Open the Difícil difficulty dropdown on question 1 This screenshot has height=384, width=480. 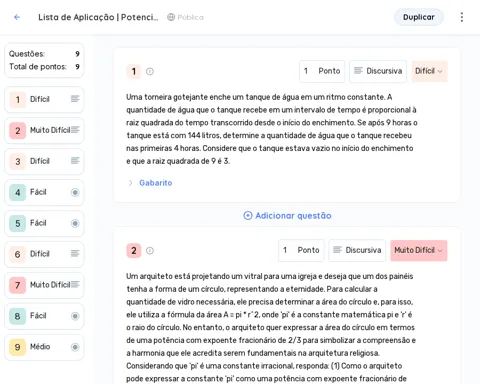[x=429, y=71]
